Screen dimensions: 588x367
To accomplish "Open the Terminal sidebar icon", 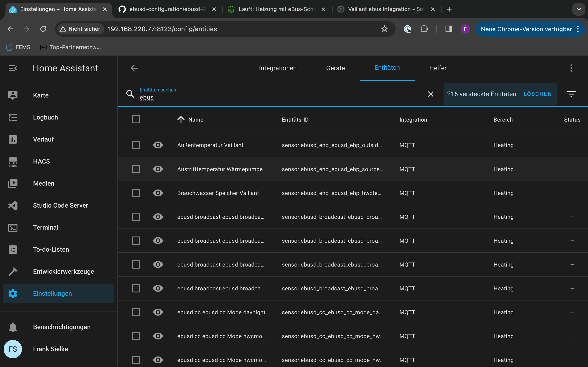I will pos(13,228).
